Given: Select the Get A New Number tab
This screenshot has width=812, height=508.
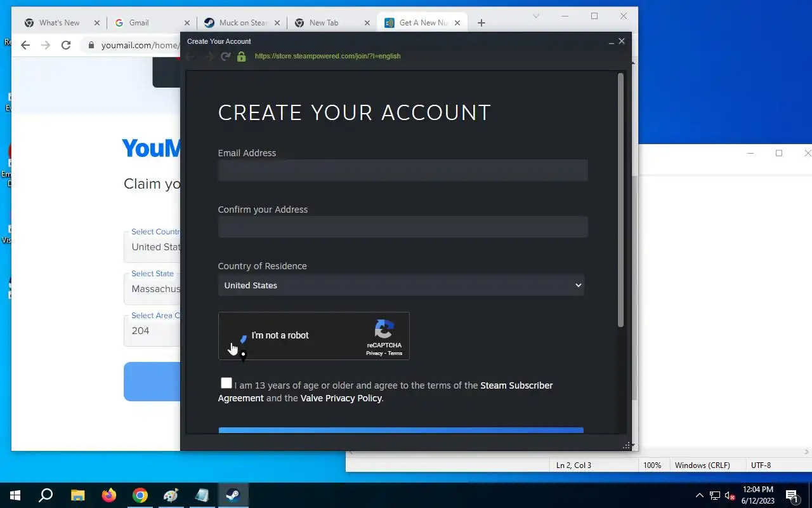Looking at the screenshot, I should coord(424,23).
